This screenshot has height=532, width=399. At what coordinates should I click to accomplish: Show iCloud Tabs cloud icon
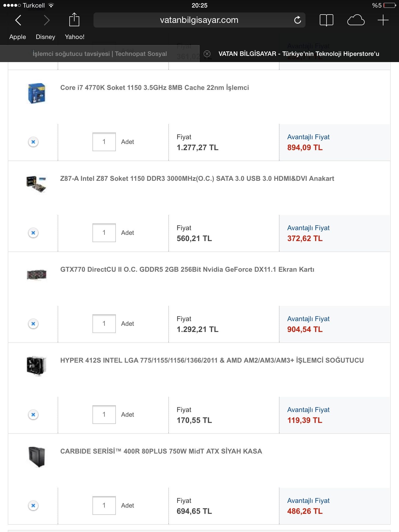click(x=356, y=20)
